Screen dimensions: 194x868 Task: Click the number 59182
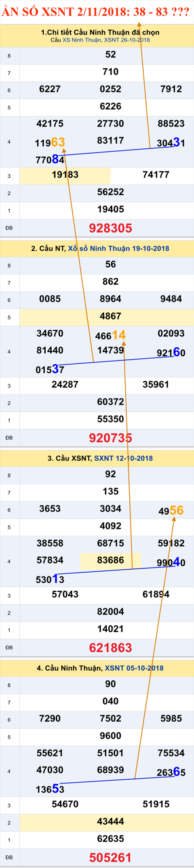click(171, 543)
